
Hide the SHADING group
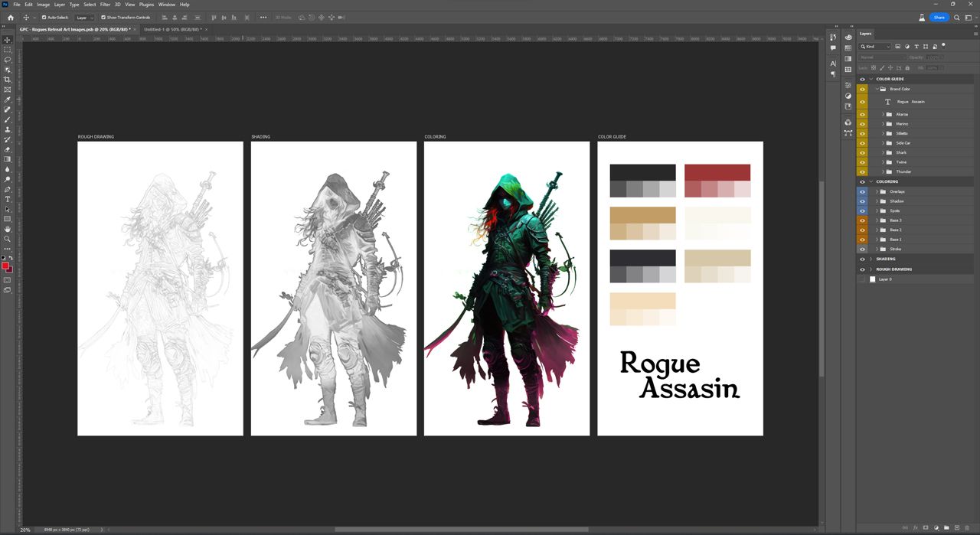(862, 259)
